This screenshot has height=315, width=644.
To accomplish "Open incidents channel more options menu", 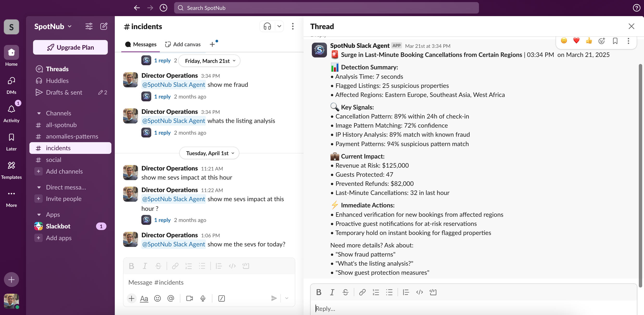I will [x=293, y=26].
